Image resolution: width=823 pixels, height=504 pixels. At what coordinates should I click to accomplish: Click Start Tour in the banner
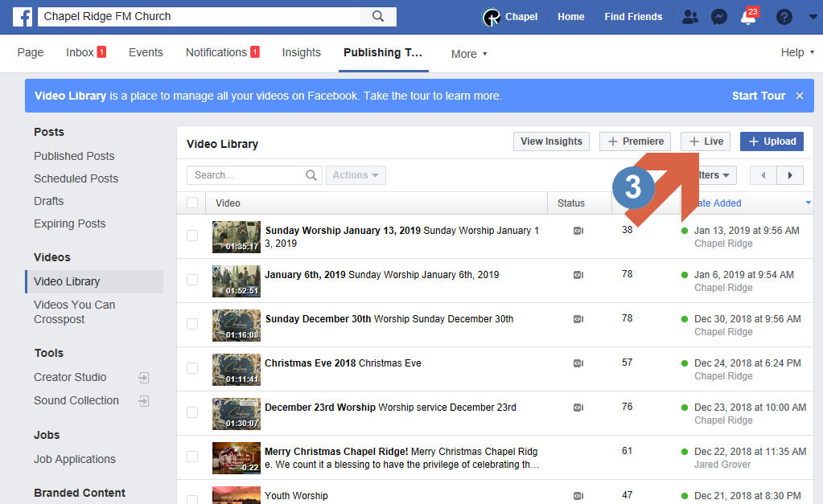coord(759,96)
